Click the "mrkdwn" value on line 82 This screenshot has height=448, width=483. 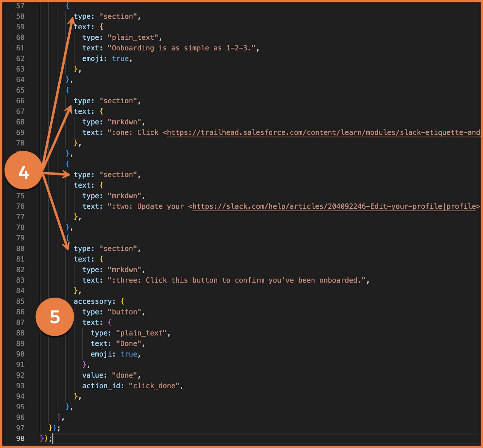(125, 270)
